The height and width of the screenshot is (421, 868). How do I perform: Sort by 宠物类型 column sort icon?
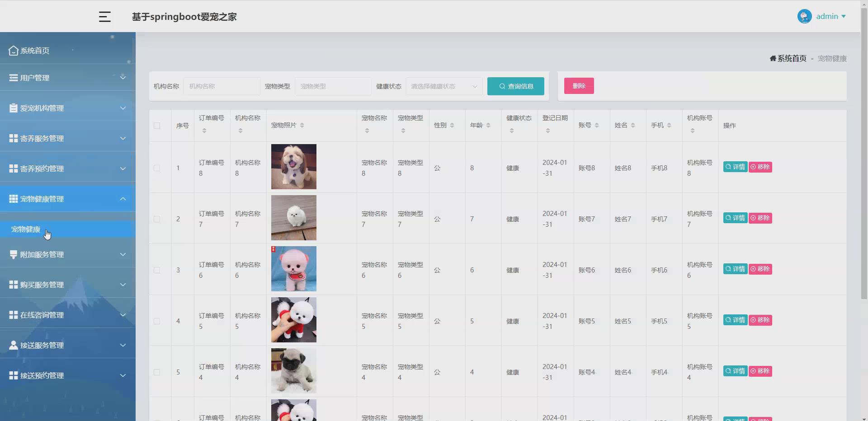(x=403, y=131)
